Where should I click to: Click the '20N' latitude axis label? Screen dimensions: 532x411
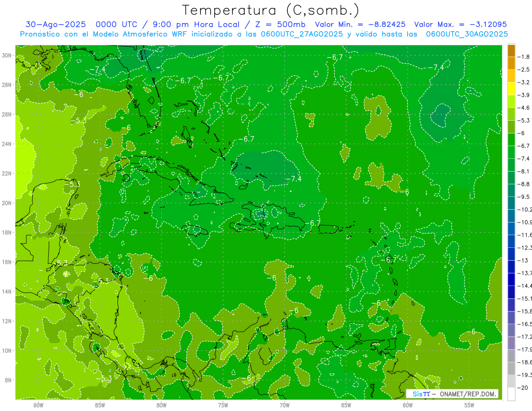(x=8, y=203)
